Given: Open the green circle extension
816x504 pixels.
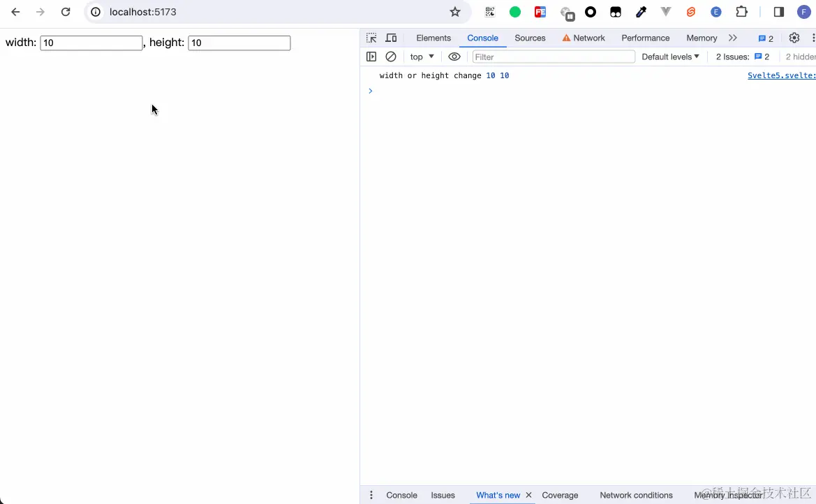Looking at the screenshot, I should [515, 12].
